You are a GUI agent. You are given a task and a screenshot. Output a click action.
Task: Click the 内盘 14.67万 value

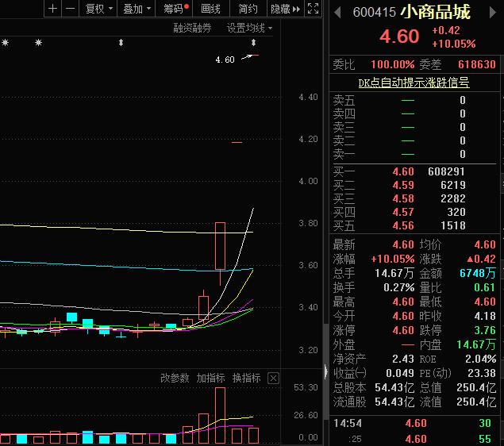(476, 344)
